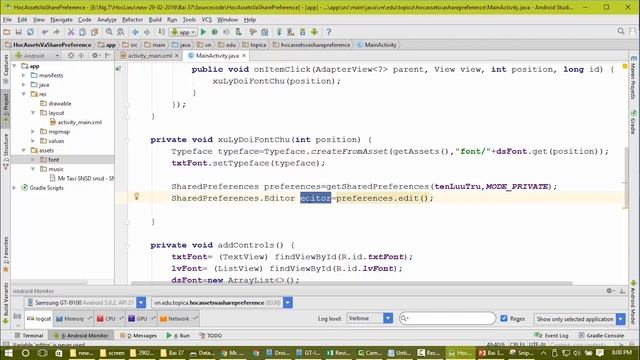Expand the mipmap folder in tree
This screenshot has height=360, width=640.
pos(33,131)
